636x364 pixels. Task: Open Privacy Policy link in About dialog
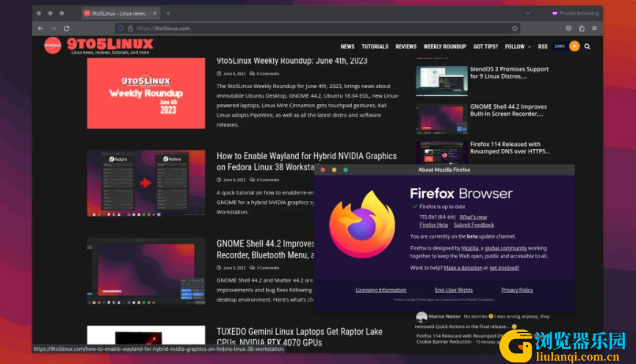pyautogui.click(x=517, y=290)
